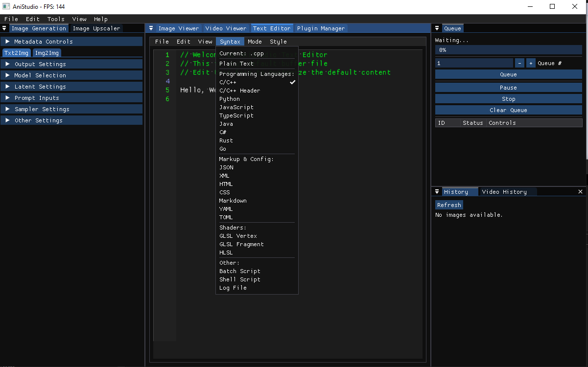Open the main Tools menu
The image size is (588, 367).
pos(56,19)
